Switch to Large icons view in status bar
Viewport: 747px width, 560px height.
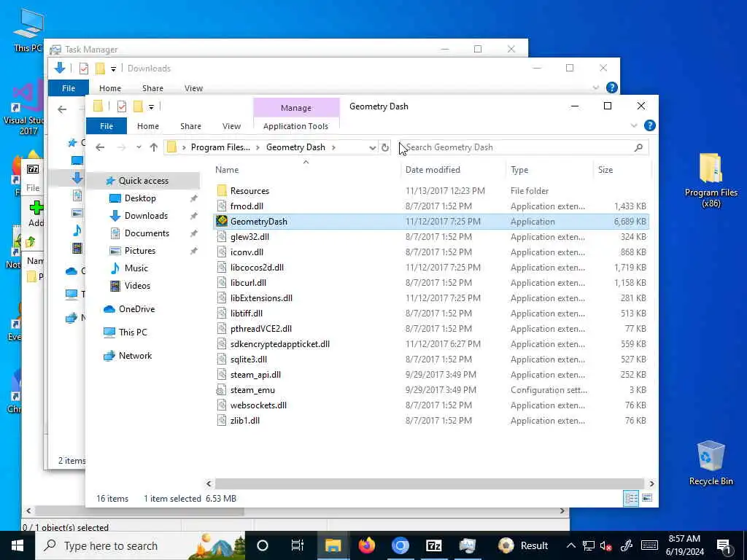[x=646, y=498]
